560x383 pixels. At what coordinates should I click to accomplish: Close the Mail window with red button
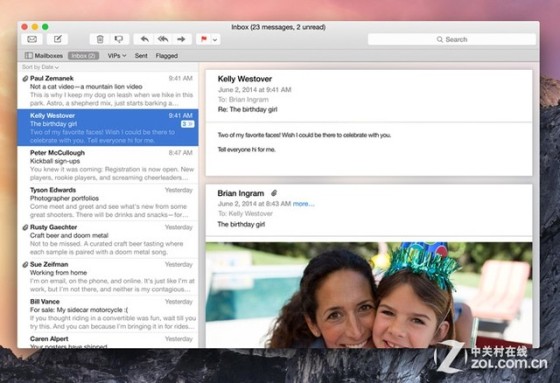pyautogui.click(x=25, y=27)
